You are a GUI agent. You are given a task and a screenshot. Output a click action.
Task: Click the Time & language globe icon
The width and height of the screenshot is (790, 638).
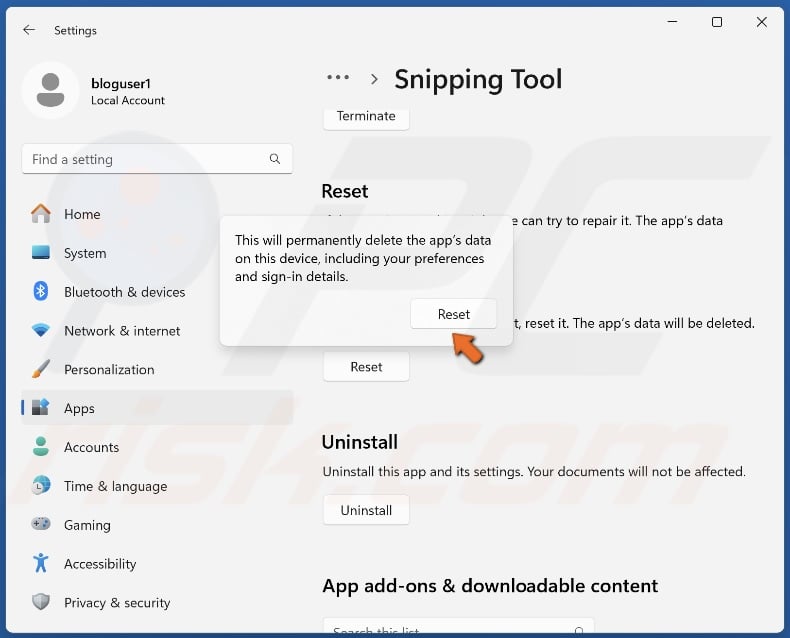[41, 485]
